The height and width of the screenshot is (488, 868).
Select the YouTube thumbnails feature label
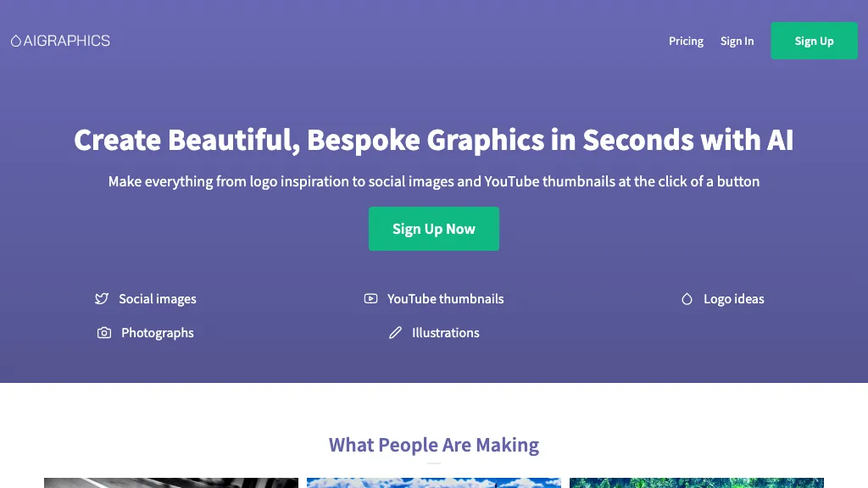[x=445, y=298]
